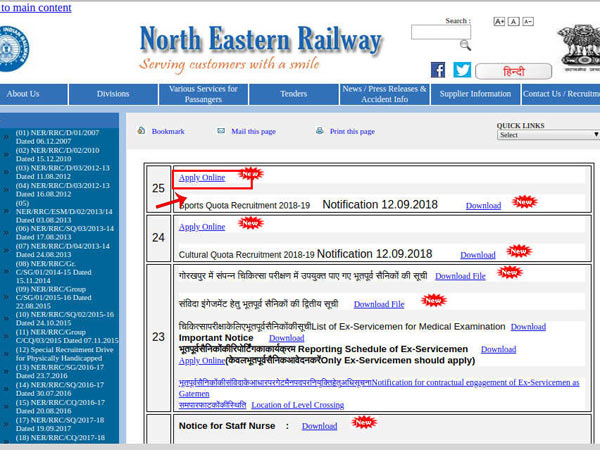Open sidebar item (04) dated 16.08.2012

[x=63, y=190]
